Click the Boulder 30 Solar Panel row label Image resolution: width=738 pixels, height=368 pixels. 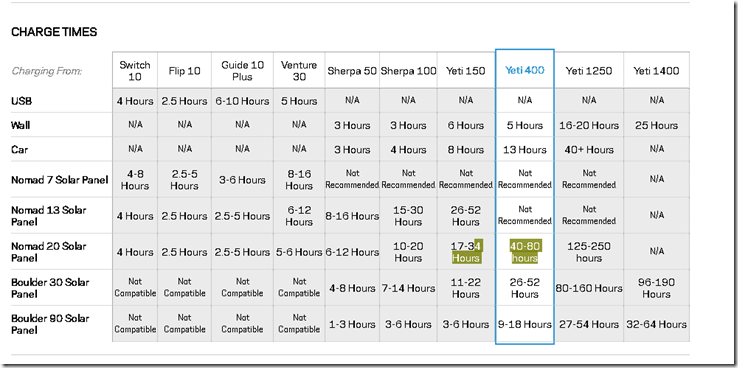tap(50, 288)
